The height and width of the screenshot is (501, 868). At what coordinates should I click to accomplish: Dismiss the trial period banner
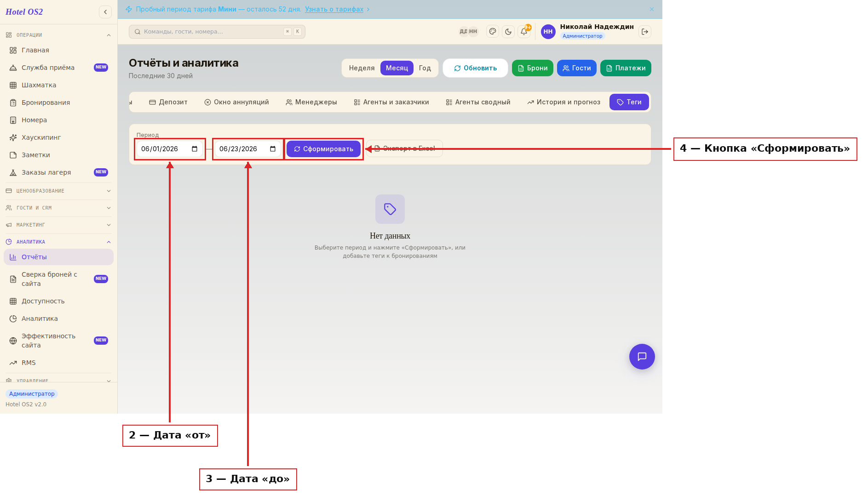point(652,9)
